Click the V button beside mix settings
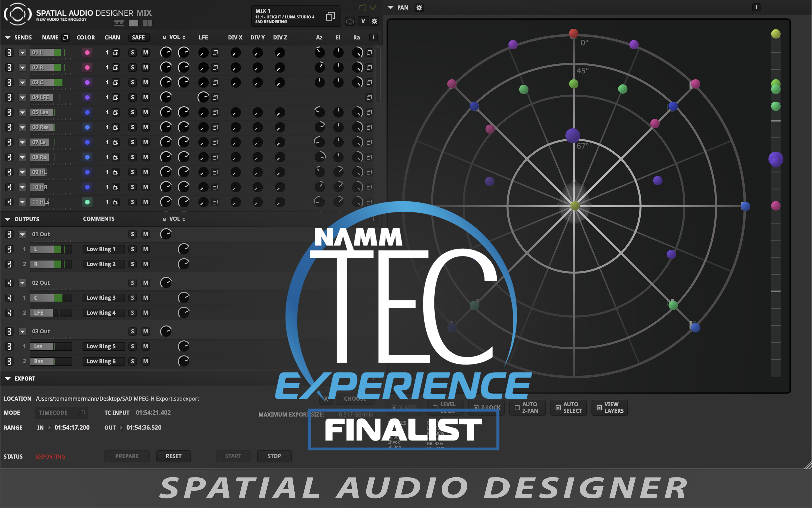This screenshot has height=508, width=812. click(363, 21)
